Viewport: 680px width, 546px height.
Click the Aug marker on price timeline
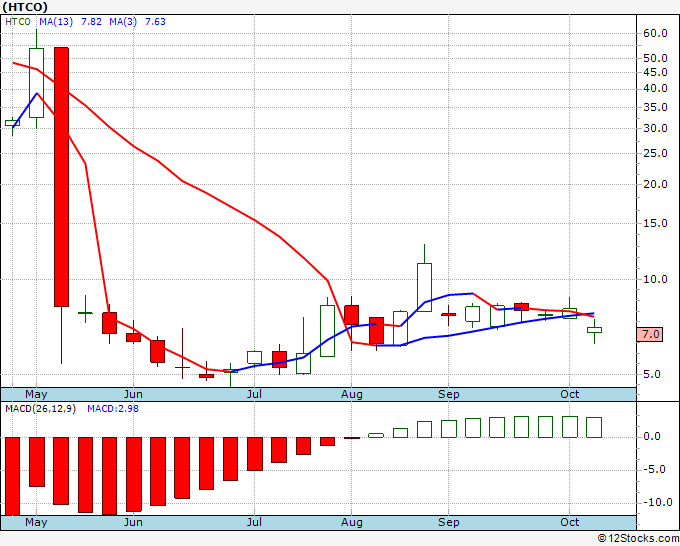tap(352, 394)
